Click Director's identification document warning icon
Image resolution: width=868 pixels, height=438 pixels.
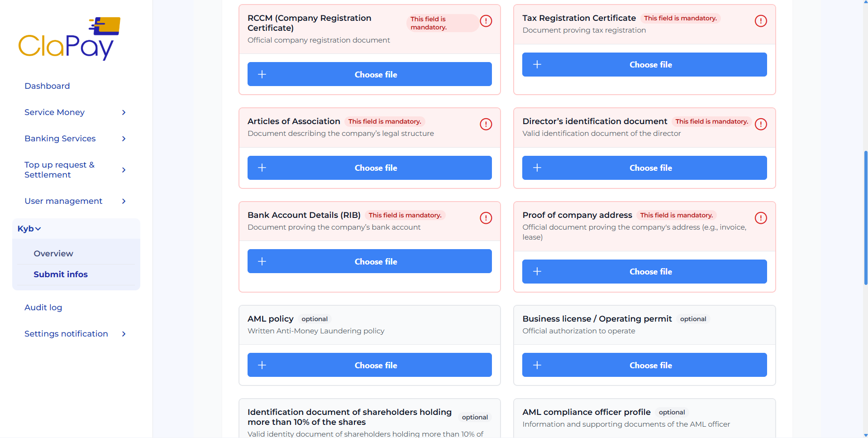[x=760, y=124]
